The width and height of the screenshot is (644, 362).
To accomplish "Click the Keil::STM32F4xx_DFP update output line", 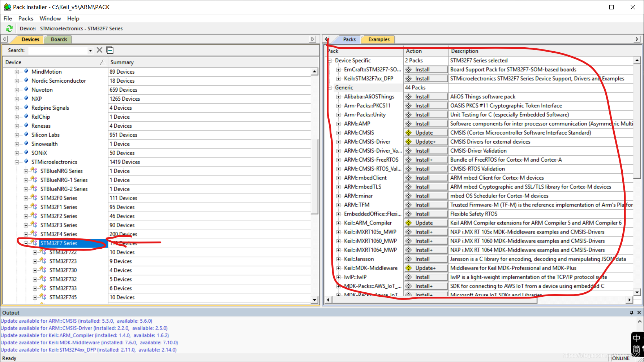I will pyautogui.click(x=89, y=350).
